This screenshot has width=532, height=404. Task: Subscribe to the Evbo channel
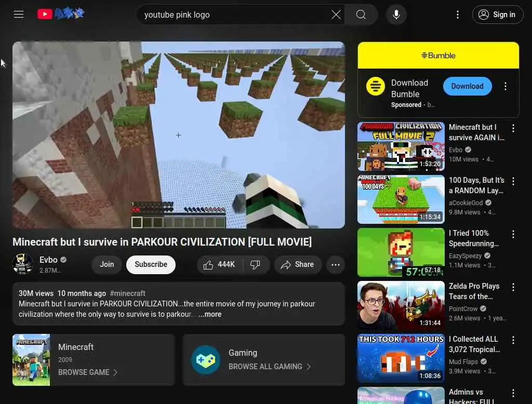coord(151,264)
